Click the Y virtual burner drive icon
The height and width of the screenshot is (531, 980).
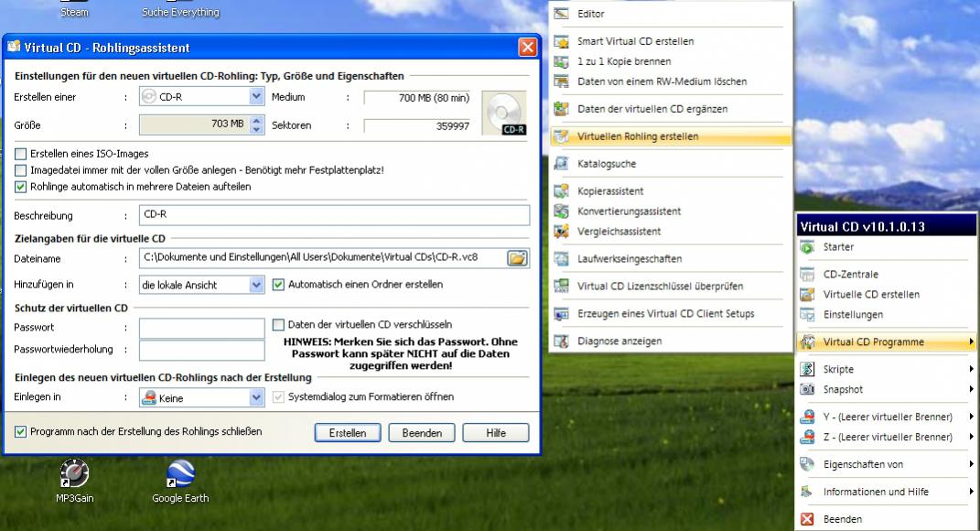[807, 417]
